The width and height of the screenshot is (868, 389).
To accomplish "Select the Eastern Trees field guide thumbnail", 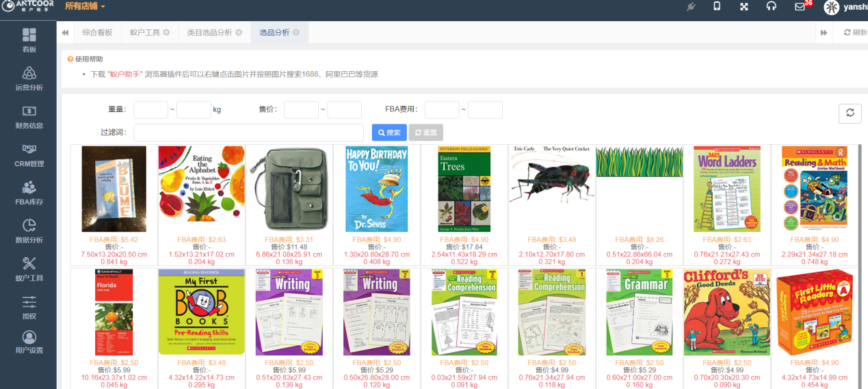I will (x=464, y=189).
